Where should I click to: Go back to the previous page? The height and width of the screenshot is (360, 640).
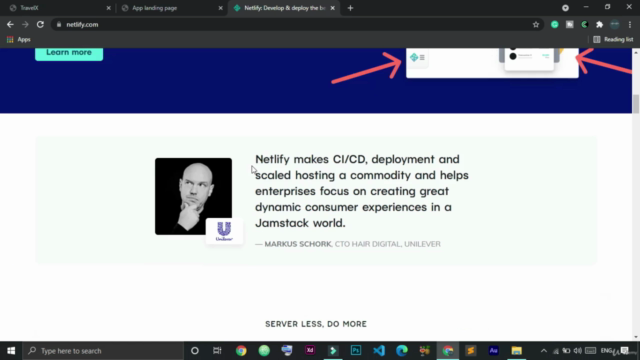point(10,24)
